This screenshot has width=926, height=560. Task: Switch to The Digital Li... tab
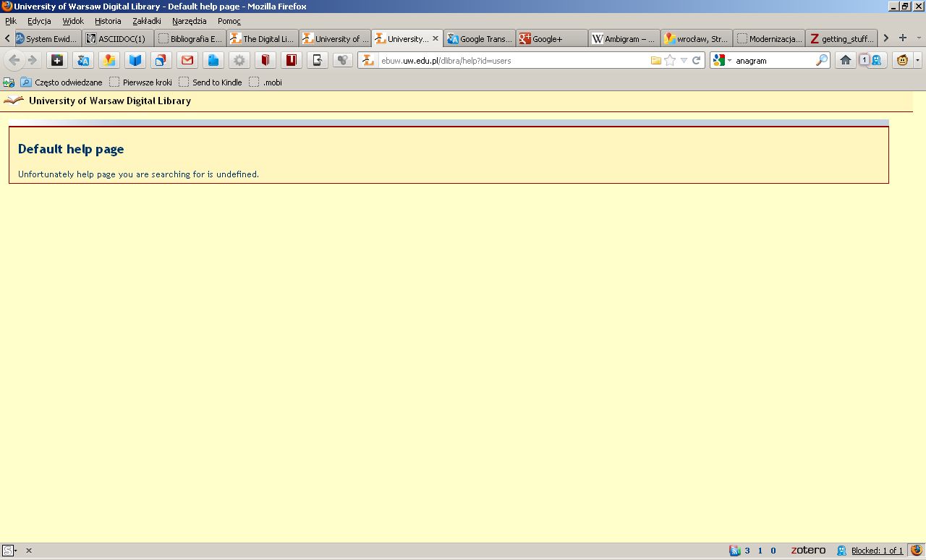click(263, 38)
